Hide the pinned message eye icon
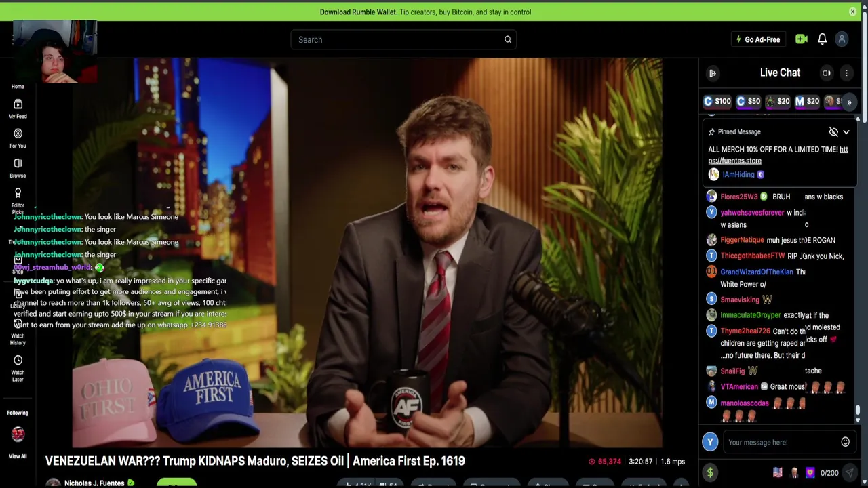 pos(833,132)
